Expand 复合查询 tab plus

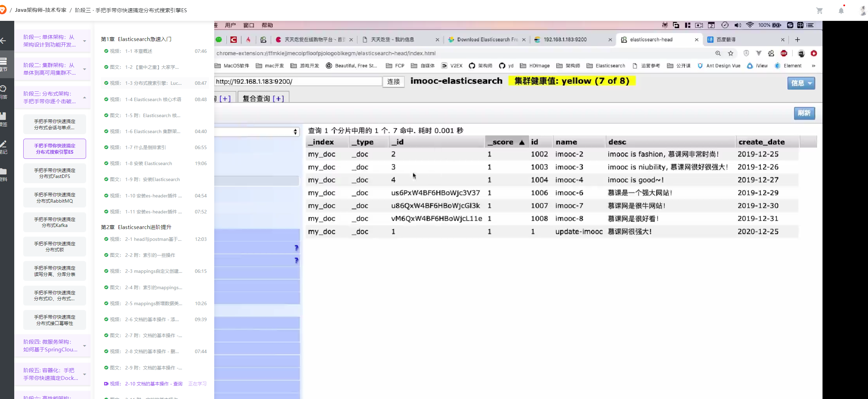point(278,99)
